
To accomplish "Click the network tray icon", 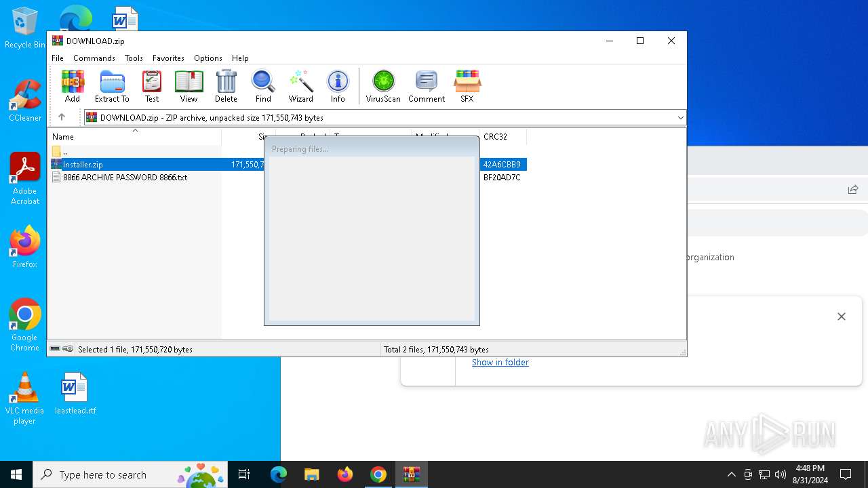I will tap(764, 474).
